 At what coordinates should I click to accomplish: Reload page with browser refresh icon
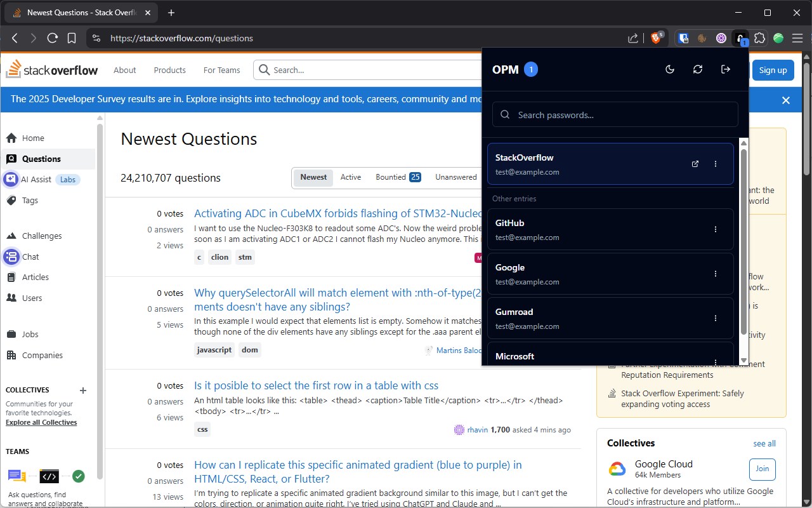(x=53, y=38)
